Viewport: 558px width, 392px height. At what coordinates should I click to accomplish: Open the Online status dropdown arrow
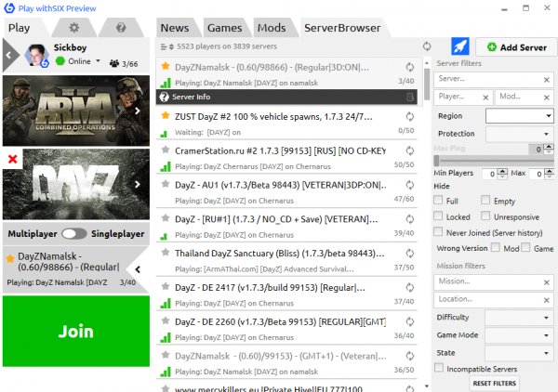pyautogui.click(x=98, y=60)
